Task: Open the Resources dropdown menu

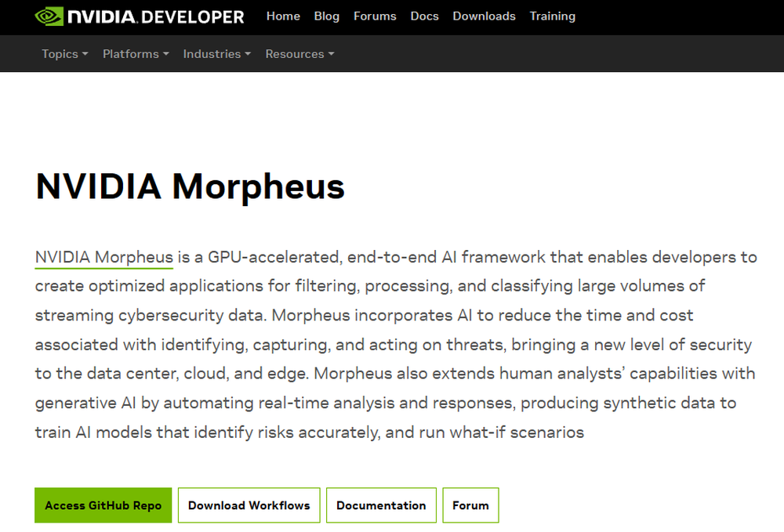Action: tap(299, 54)
